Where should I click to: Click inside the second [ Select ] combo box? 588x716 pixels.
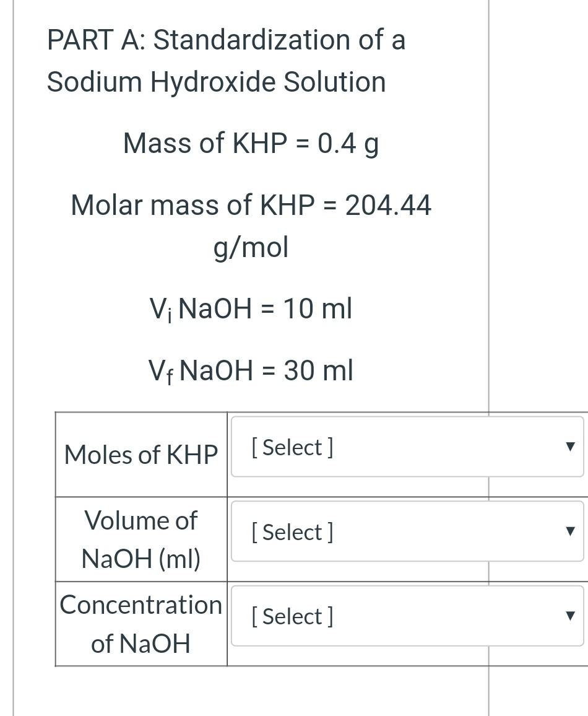(x=405, y=531)
